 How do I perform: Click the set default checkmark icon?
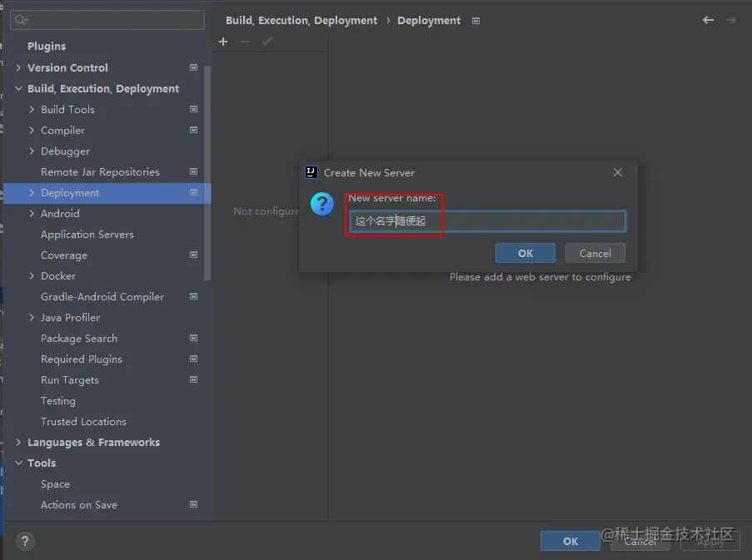[266, 42]
